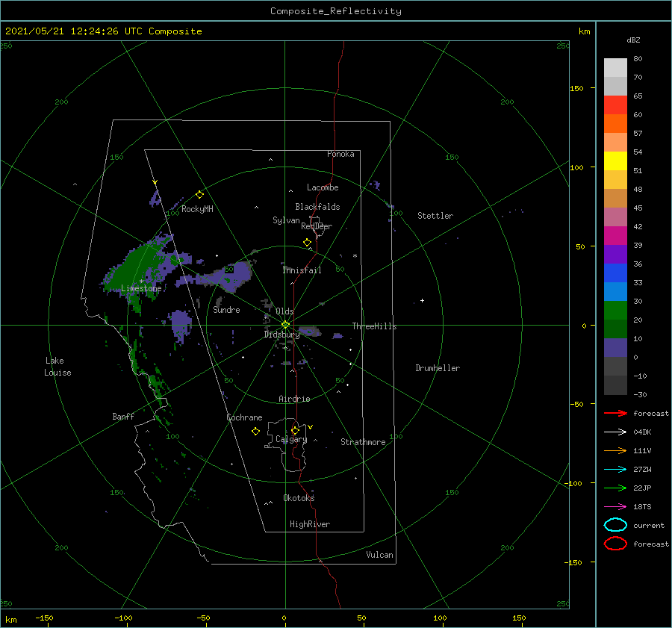Image resolution: width=672 pixels, height=628 pixels.
Task: Click the red forecast arrow in legend
Action: click(615, 413)
